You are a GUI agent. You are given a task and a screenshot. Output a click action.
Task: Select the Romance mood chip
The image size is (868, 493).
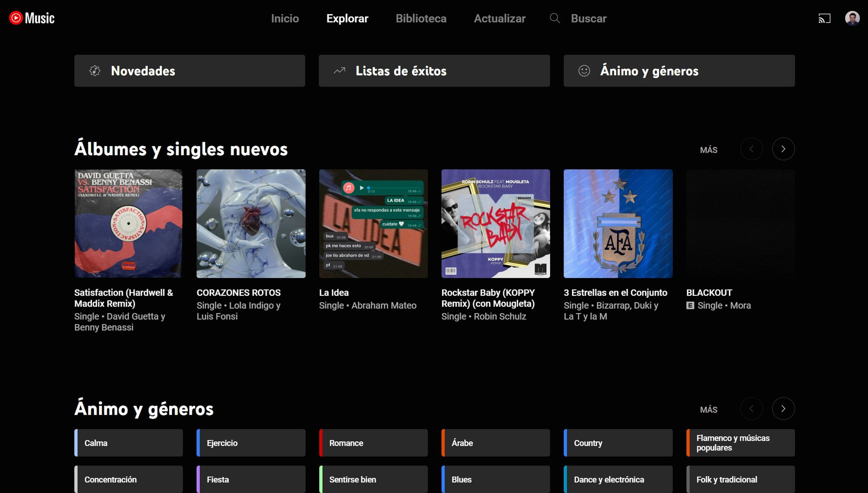point(373,443)
